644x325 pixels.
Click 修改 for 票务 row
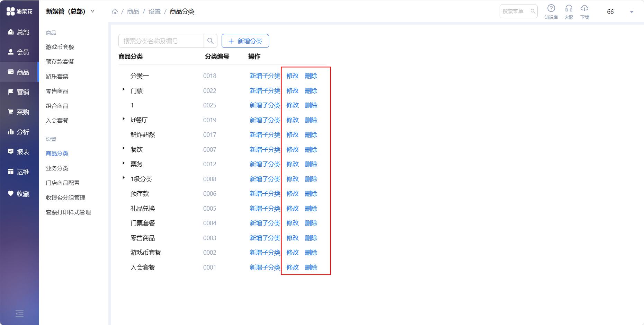pos(293,164)
